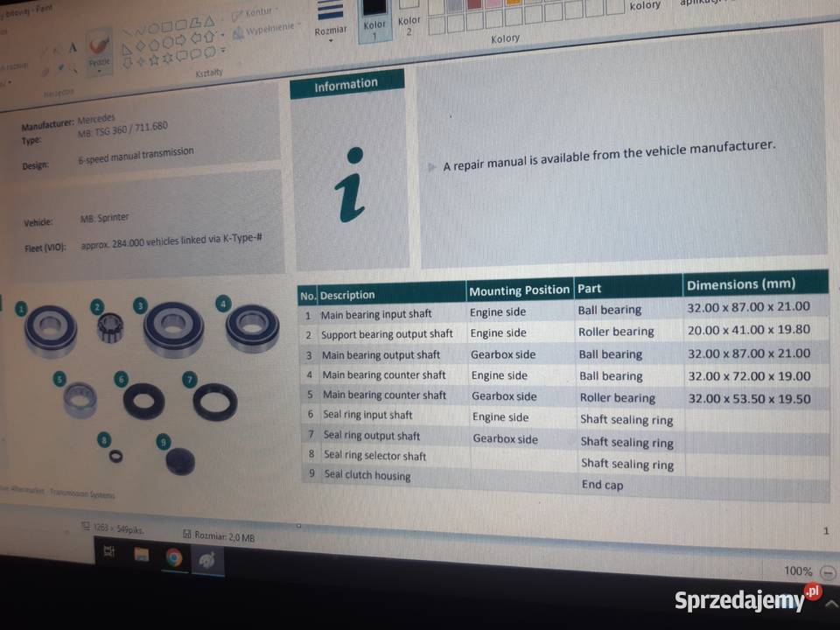
Task: Pick the Polygon shape
Action: (x=195, y=23)
